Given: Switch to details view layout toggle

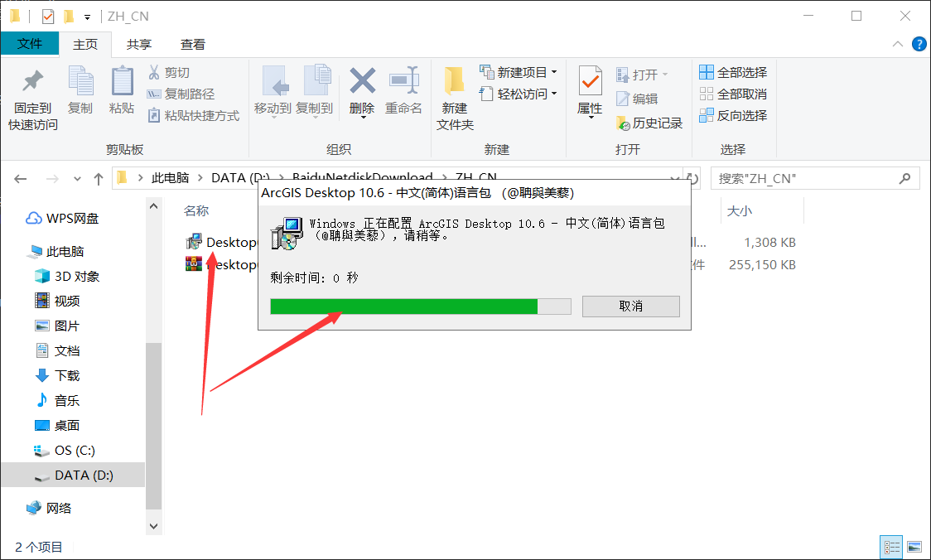Looking at the screenshot, I should click(x=891, y=547).
